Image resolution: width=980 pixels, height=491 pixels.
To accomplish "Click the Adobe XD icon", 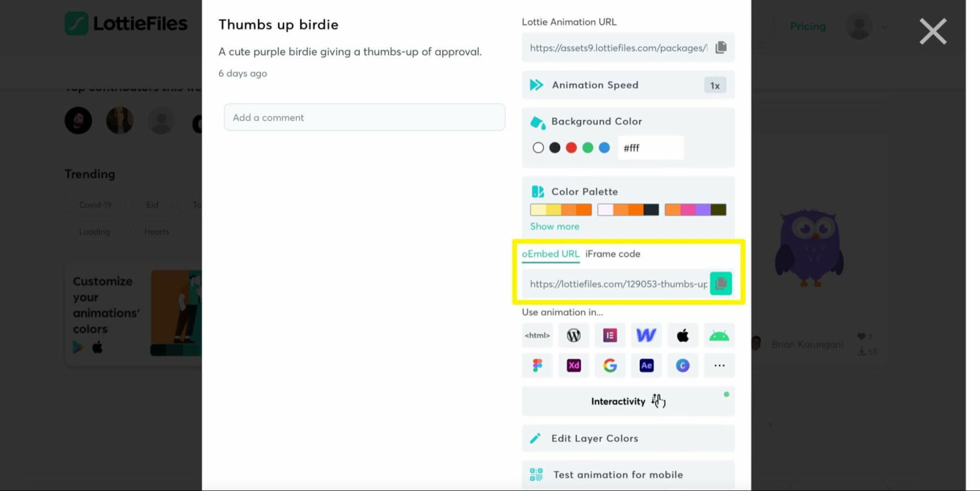I will [573, 365].
